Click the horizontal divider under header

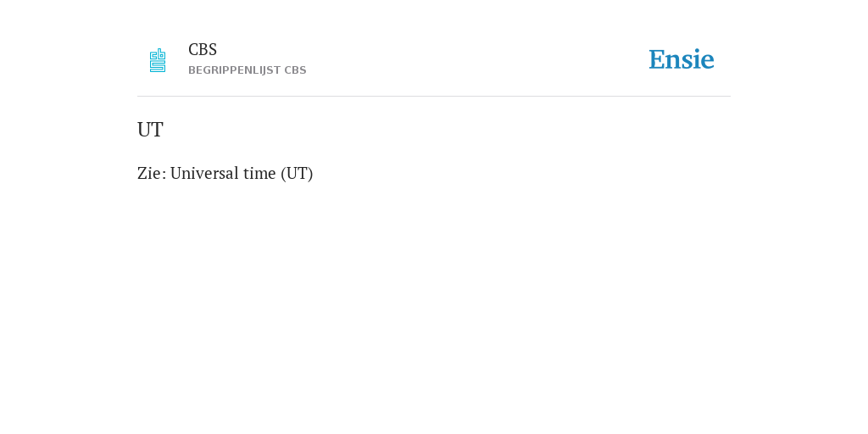click(x=434, y=97)
